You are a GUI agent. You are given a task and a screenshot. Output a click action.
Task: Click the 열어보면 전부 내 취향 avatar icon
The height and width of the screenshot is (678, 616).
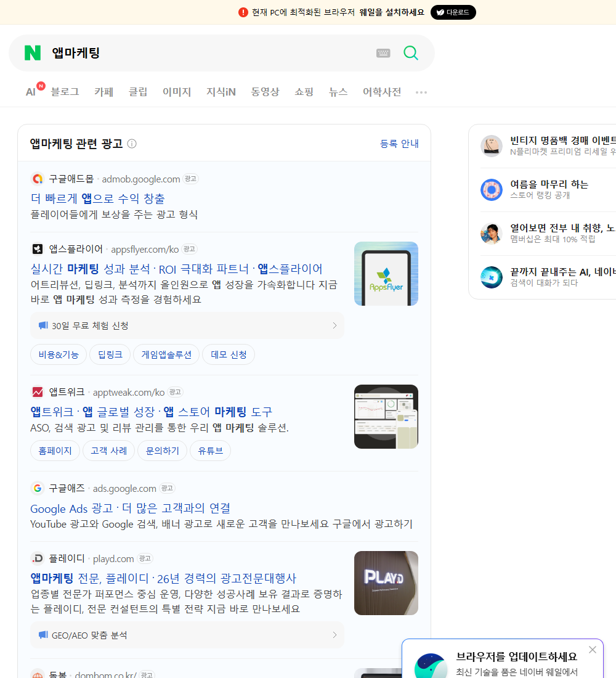492,234
